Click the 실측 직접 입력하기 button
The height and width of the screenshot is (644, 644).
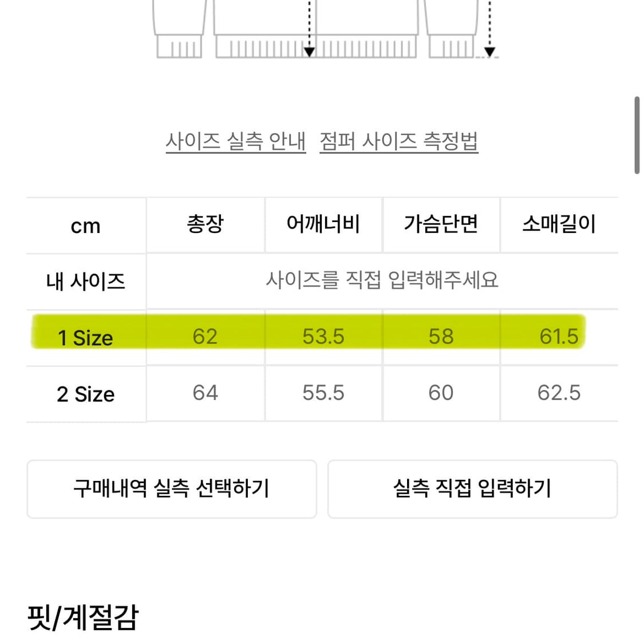coord(473,489)
